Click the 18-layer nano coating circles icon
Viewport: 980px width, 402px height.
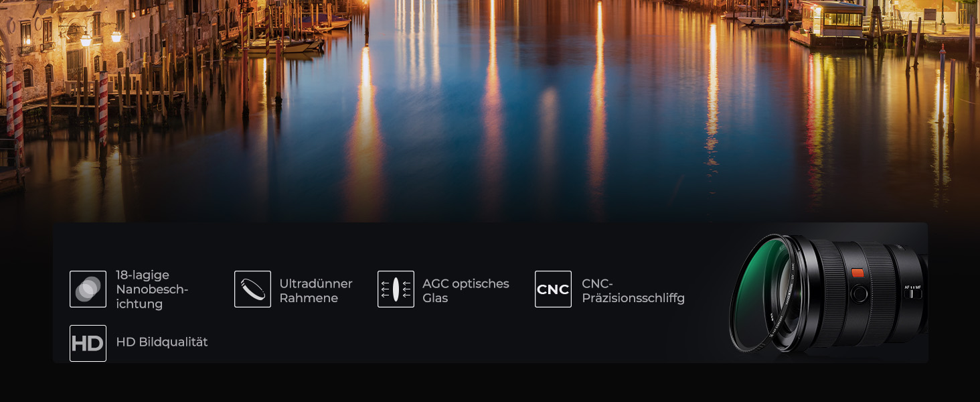(88, 289)
